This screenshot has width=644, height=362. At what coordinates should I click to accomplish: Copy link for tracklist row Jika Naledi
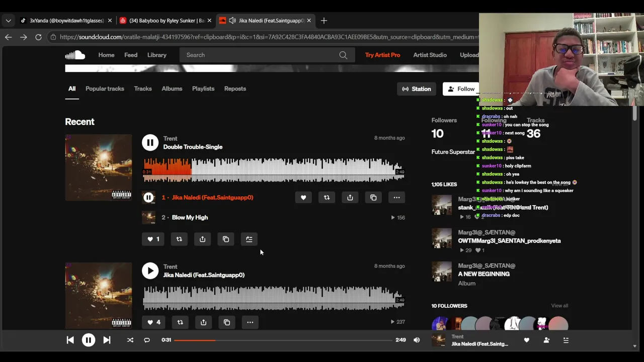373,198
